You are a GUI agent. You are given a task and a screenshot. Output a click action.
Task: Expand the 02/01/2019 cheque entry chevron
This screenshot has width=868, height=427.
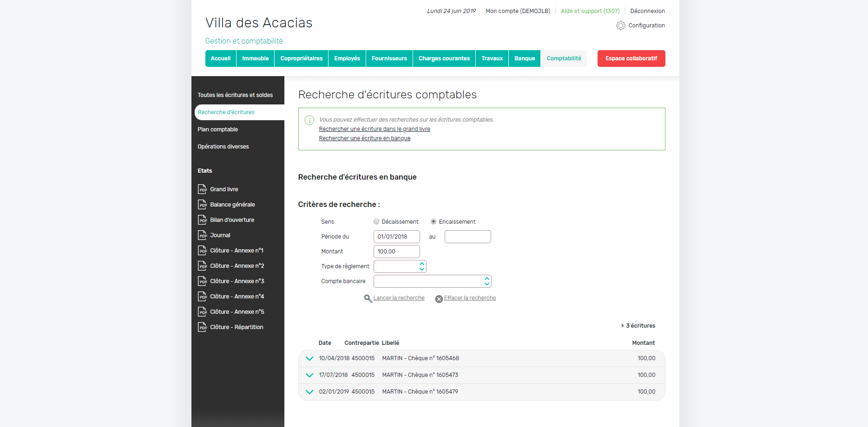coord(309,392)
